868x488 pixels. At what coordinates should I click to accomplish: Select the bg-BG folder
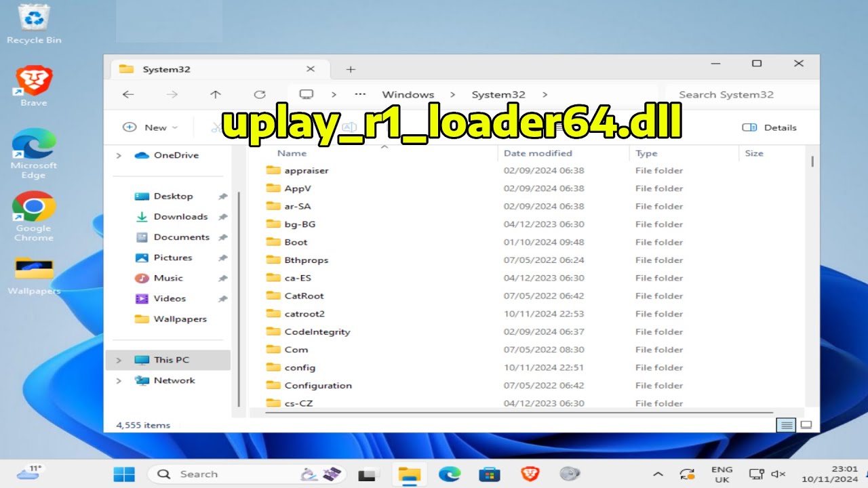tap(290, 224)
